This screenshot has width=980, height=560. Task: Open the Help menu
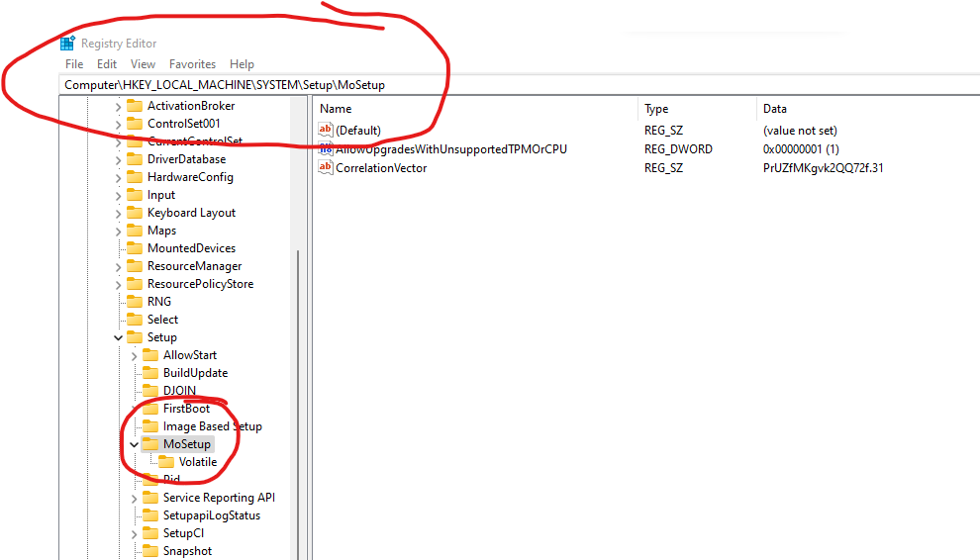(x=242, y=63)
